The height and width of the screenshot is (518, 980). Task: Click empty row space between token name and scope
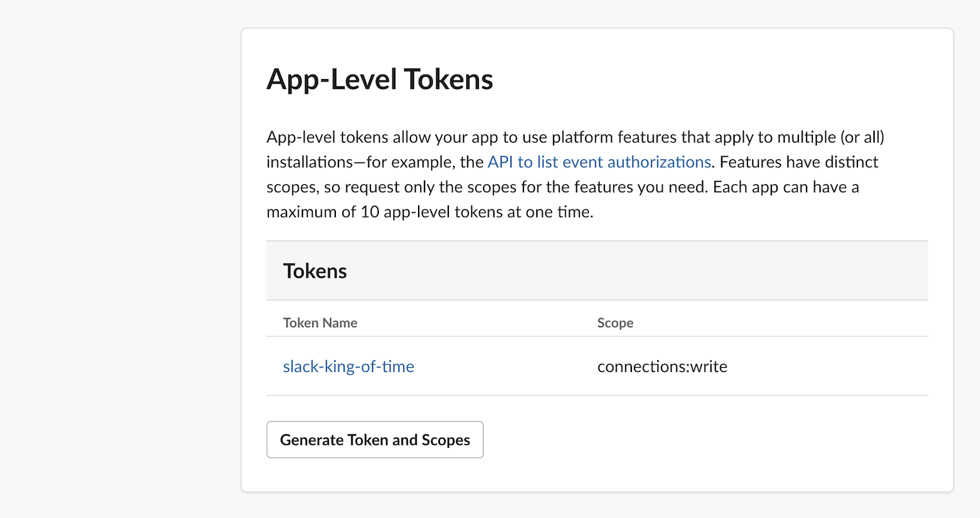pyautogui.click(x=507, y=366)
